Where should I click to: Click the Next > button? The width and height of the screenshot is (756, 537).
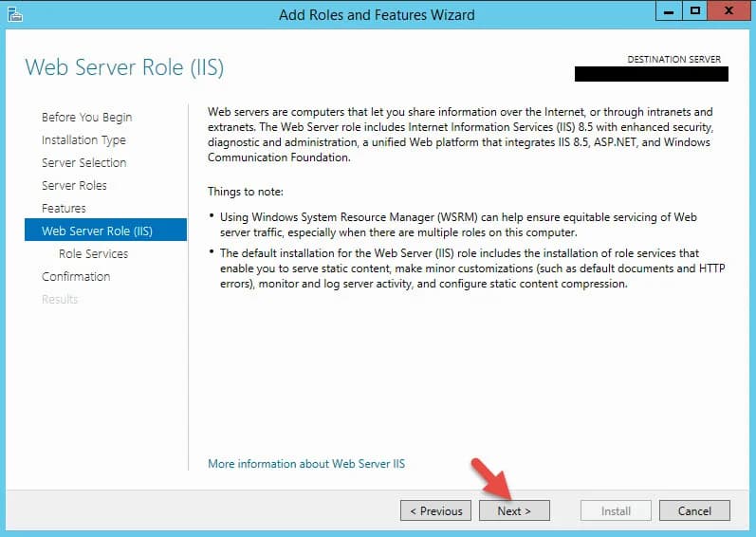514,510
